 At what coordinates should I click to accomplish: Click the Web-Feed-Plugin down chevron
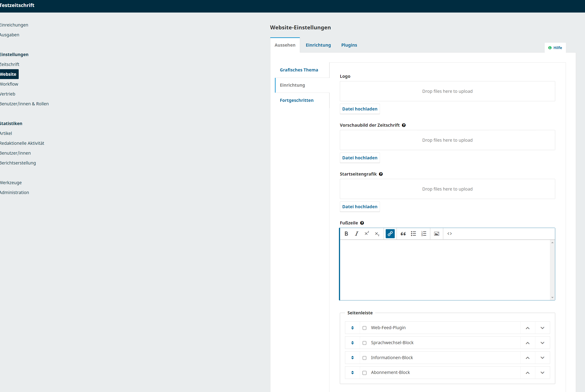tap(542, 328)
